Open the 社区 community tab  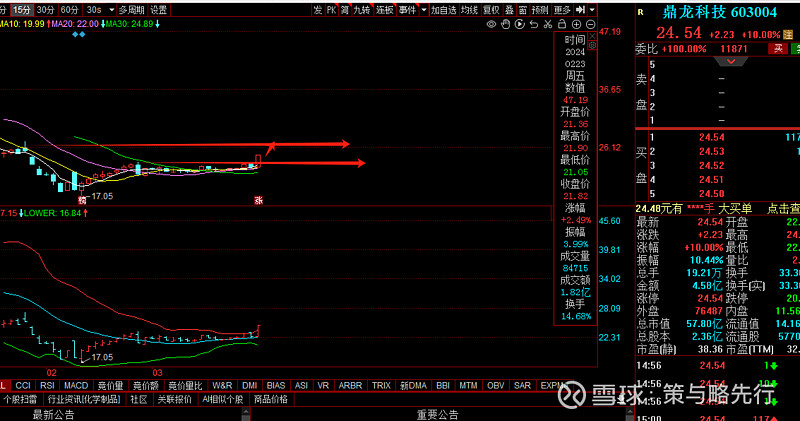pos(139,400)
